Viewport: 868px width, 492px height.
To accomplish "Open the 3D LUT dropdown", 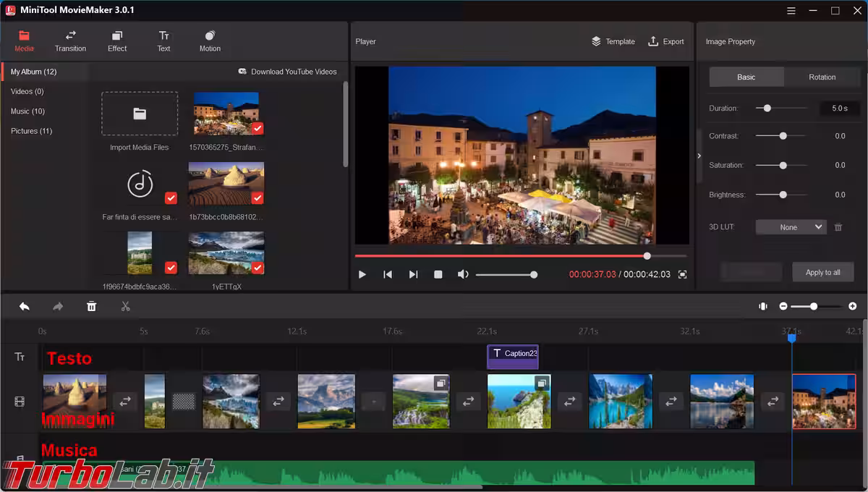I will (790, 227).
